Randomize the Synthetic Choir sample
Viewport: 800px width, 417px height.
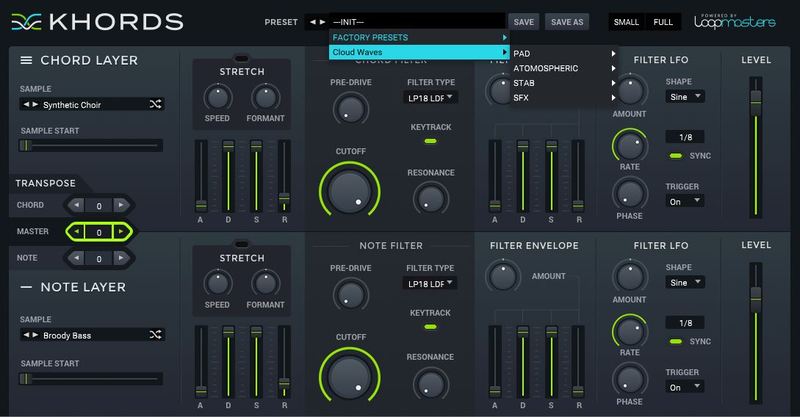pyautogui.click(x=155, y=104)
